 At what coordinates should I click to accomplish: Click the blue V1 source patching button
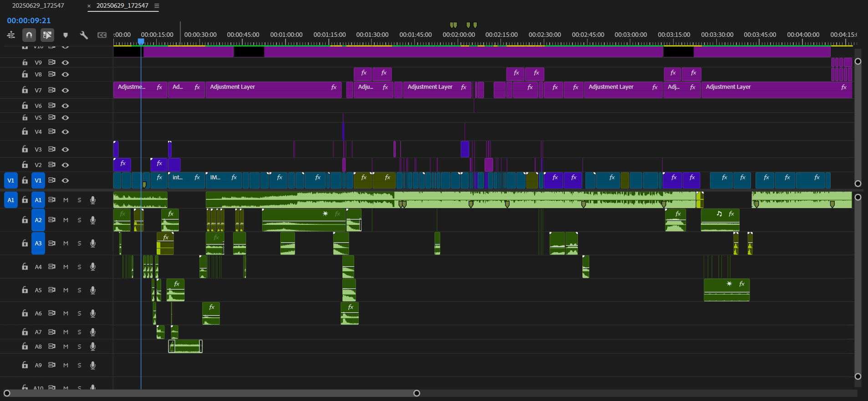[x=11, y=181]
